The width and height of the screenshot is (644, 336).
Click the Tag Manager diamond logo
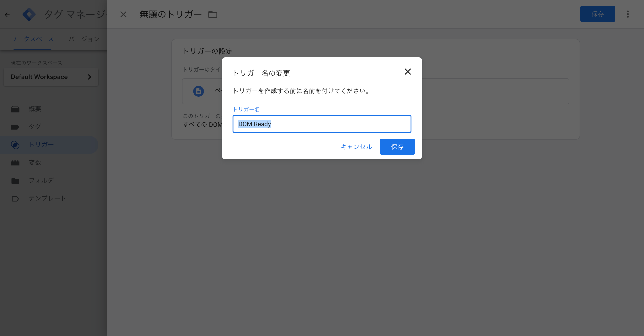click(x=29, y=14)
